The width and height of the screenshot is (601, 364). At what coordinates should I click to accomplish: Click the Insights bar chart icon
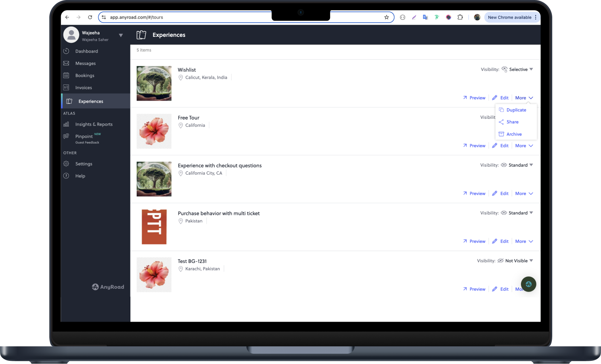pyautogui.click(x=66, y=124)
